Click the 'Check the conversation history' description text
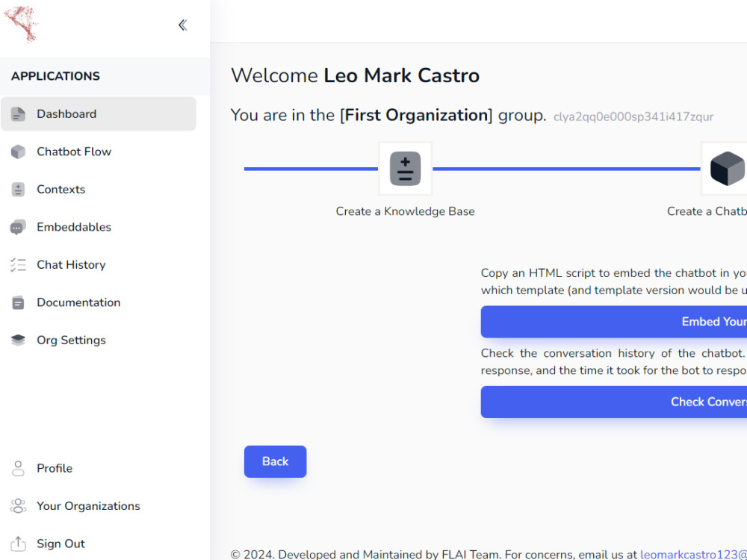This screenshot has width=747, height=560. [613, 362]
